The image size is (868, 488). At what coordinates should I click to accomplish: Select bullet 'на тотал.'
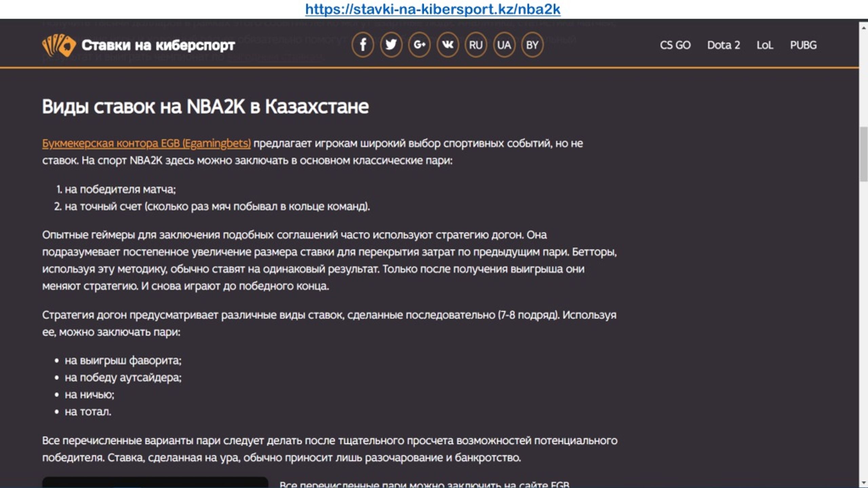88,412
